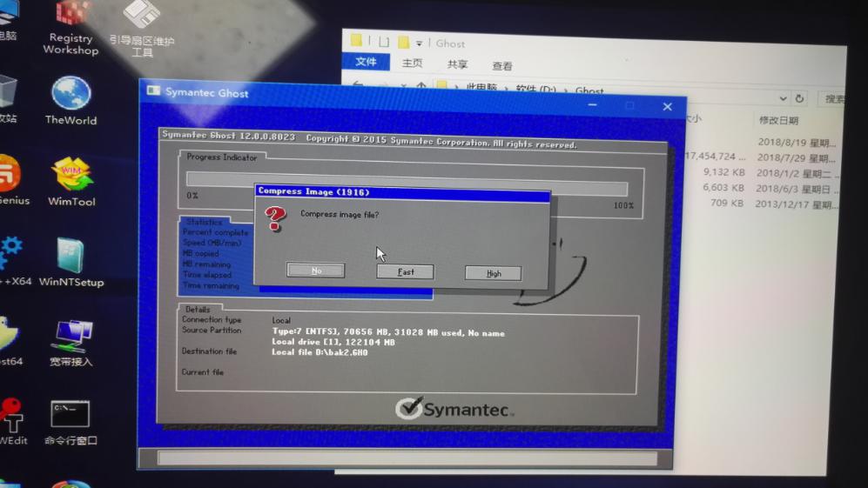Select the 9,132 KB file row
This screenshot has height=488, width=868.
(762, 172)
